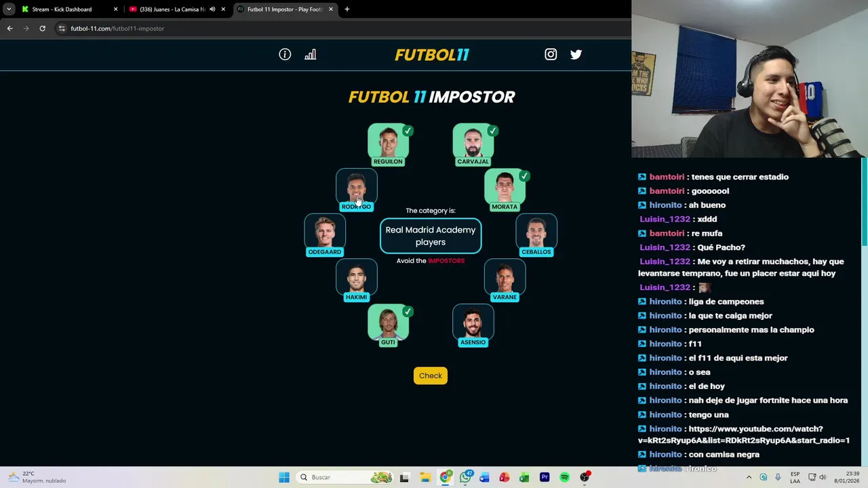The image size is (868, 488).
Task: Open the tab search dropdown arrow
Action: pyautogui.click(x=9, y=9)
